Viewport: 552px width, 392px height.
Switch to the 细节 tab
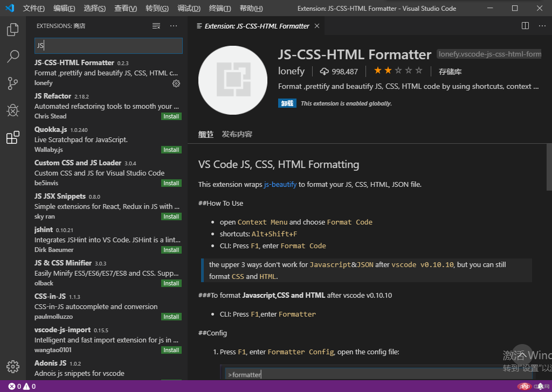tap(205, 134)
